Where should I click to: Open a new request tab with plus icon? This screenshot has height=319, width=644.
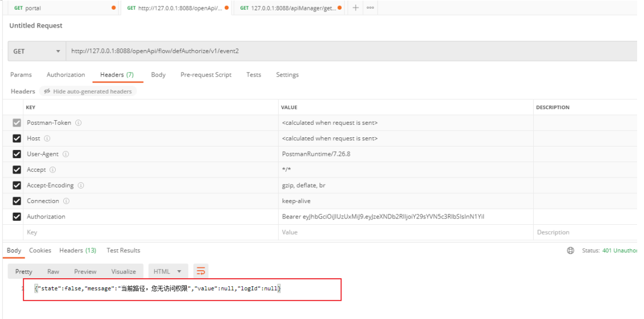coord(356,7)
